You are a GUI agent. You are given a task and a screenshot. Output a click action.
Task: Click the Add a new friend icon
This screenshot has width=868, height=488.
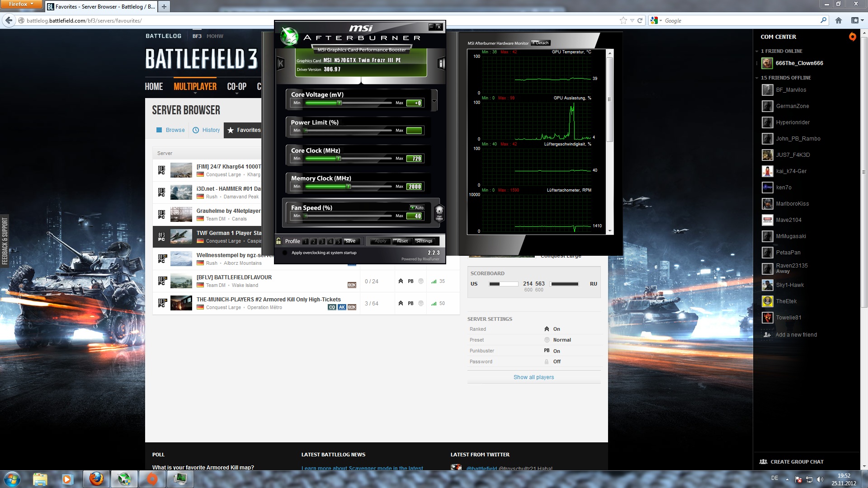click(x=767, y=335)
